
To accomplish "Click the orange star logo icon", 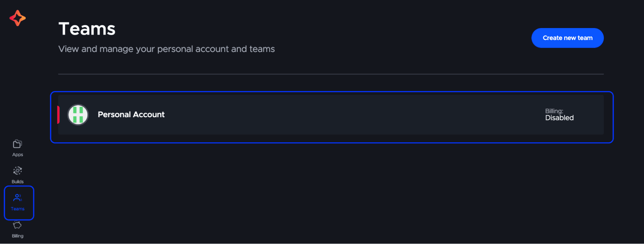I will [x=17, y=18].
